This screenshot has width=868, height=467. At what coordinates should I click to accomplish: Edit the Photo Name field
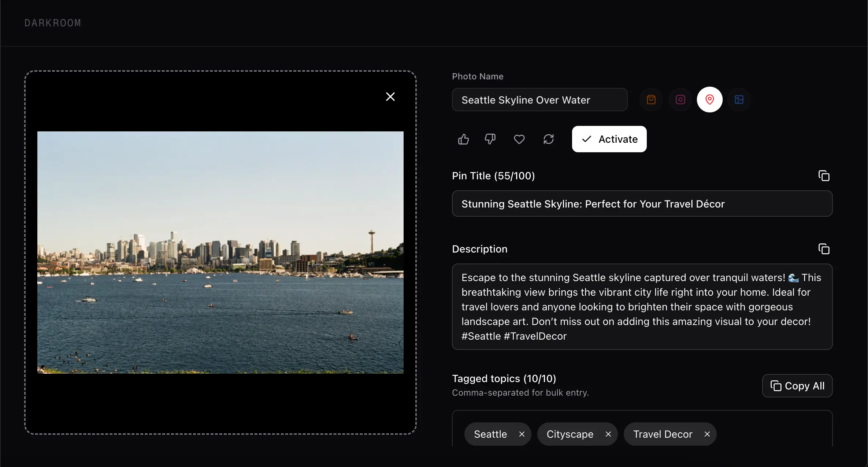539,100
